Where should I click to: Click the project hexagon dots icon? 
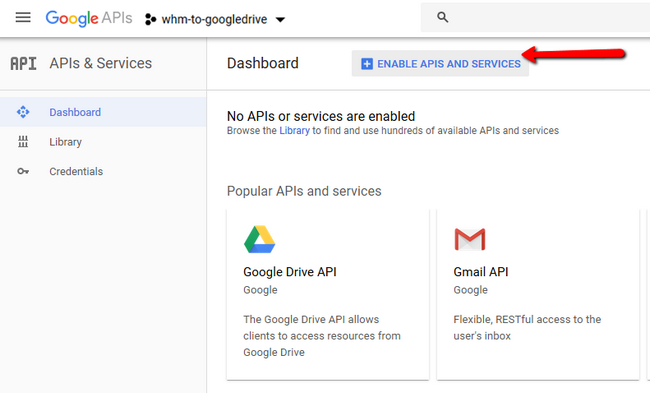[150, 19]
